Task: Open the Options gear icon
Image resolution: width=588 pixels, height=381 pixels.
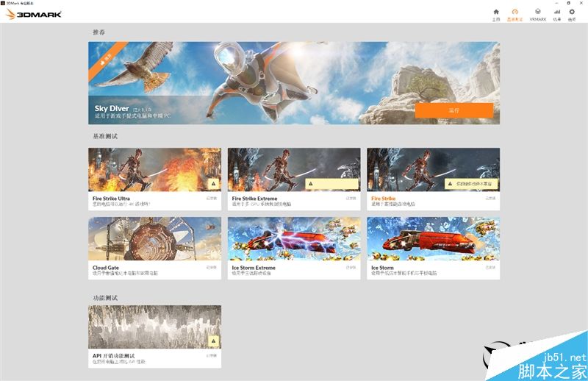Action: (572, 12)
